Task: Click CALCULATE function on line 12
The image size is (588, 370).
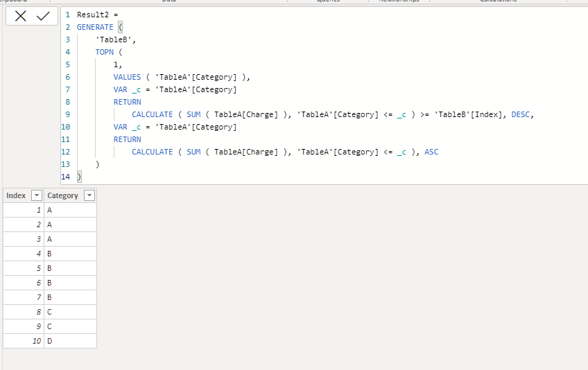Action: coord(153,152)
